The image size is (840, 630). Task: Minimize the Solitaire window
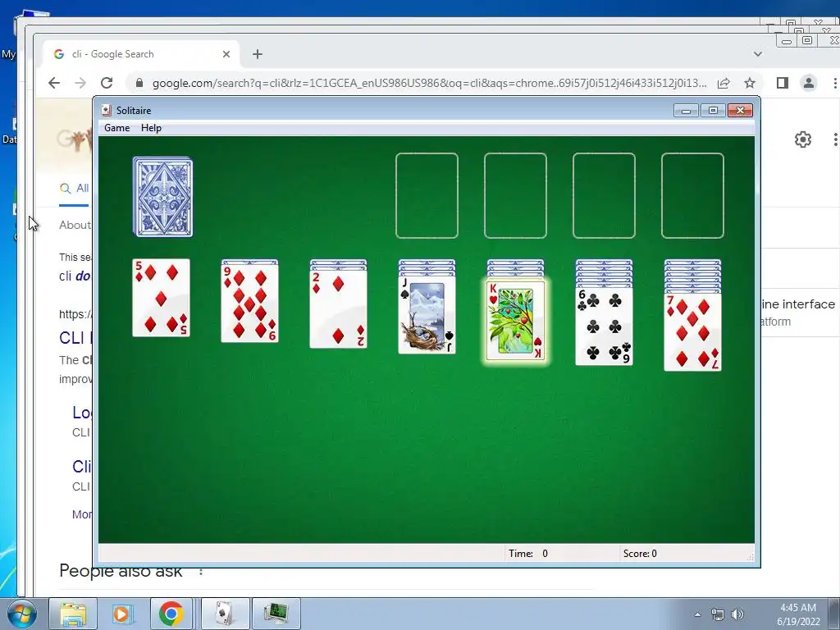686,111
